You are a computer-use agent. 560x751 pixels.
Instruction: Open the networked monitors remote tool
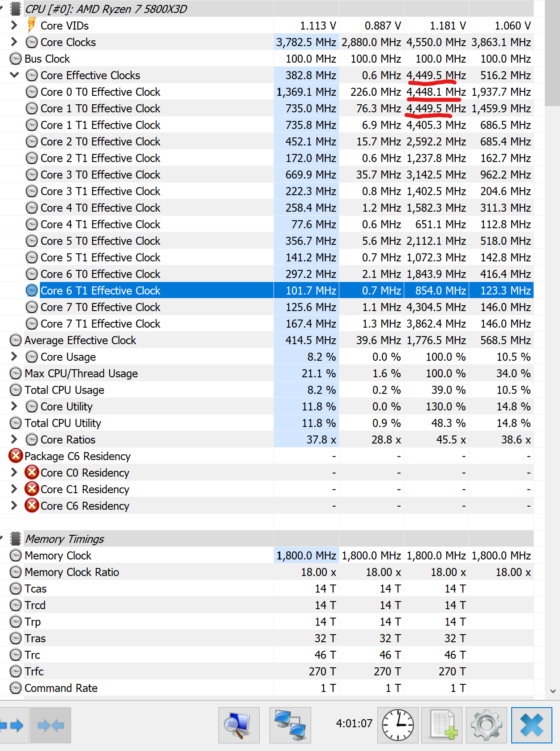click(290, 725)
